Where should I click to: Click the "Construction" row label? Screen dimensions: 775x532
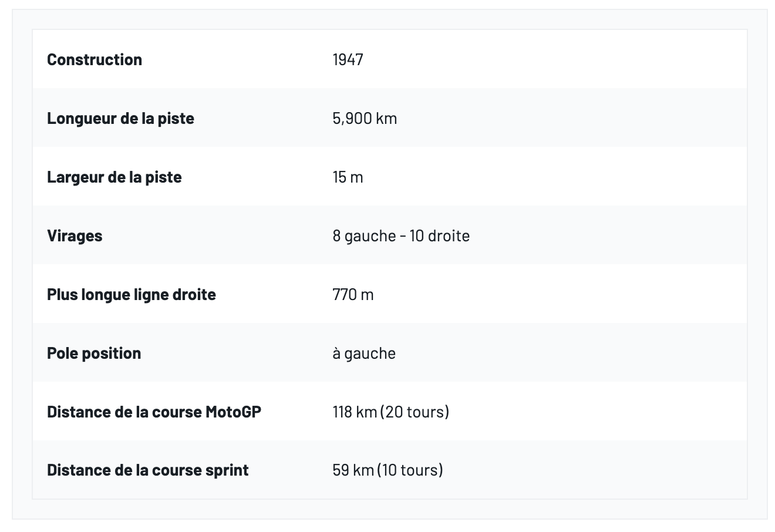coord(95,60)
